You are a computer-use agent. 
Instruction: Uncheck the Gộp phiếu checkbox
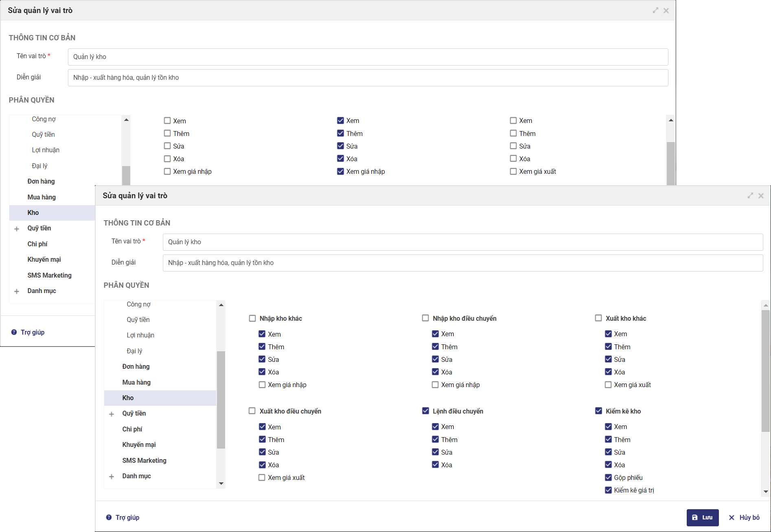pyautogui.click(x=608, y=477)
